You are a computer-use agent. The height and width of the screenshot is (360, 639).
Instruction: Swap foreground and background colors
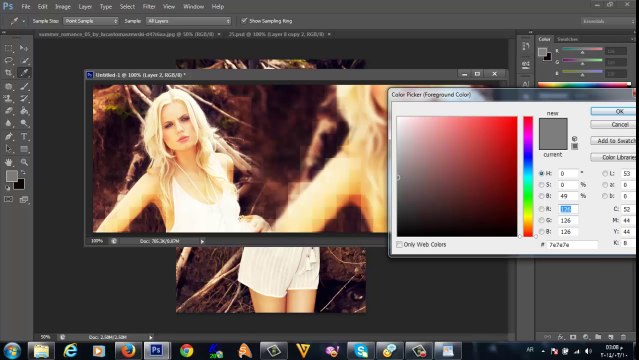point(23,173)
